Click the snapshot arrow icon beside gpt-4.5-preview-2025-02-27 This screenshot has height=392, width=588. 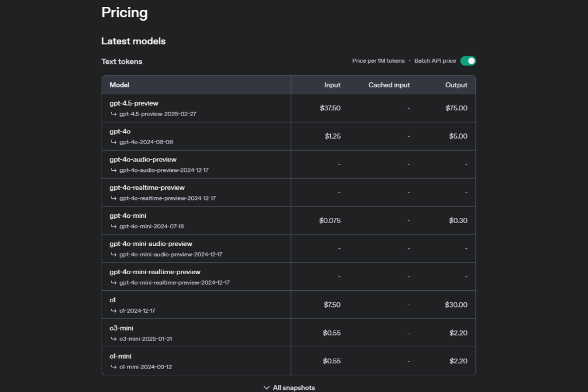113,114
